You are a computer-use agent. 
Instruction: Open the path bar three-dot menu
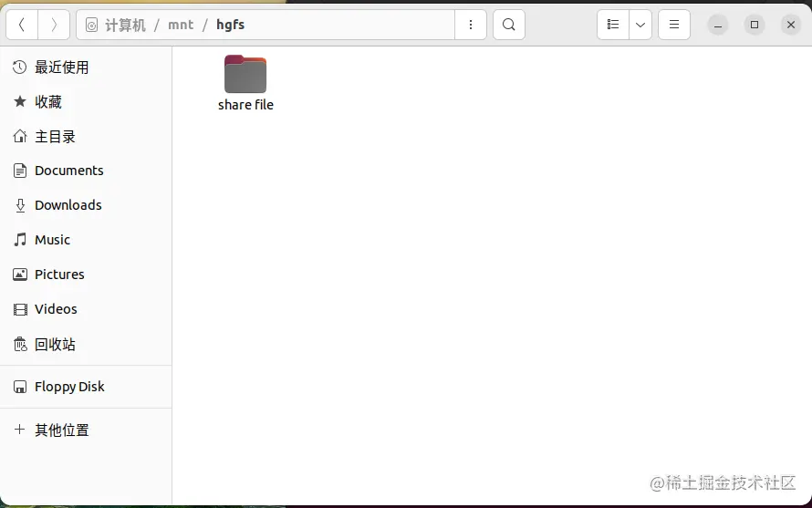(470, 25)
